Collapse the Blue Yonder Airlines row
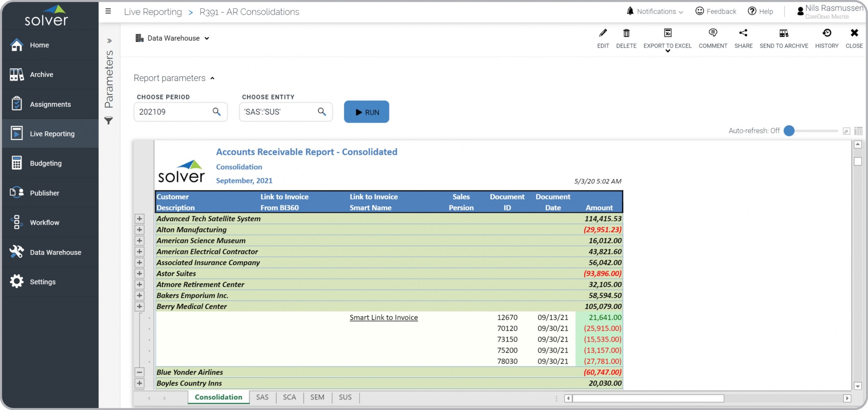The image size is (868, 410). 139,372
